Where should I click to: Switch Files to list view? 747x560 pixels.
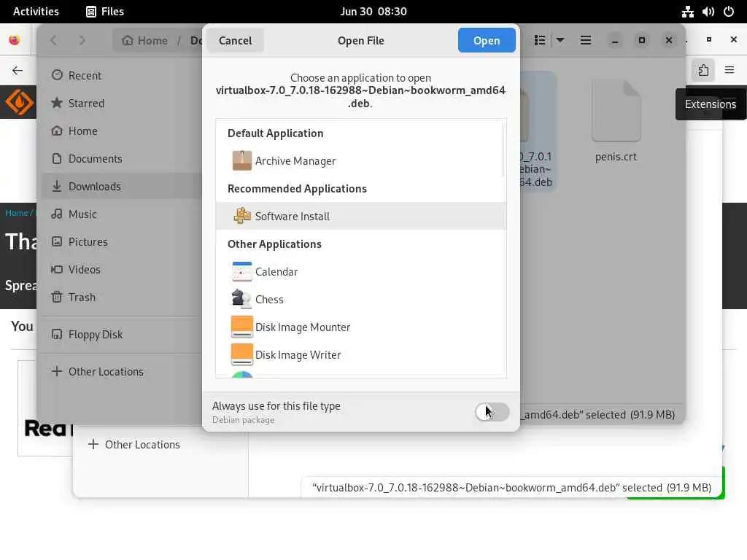tap(540, 41)
